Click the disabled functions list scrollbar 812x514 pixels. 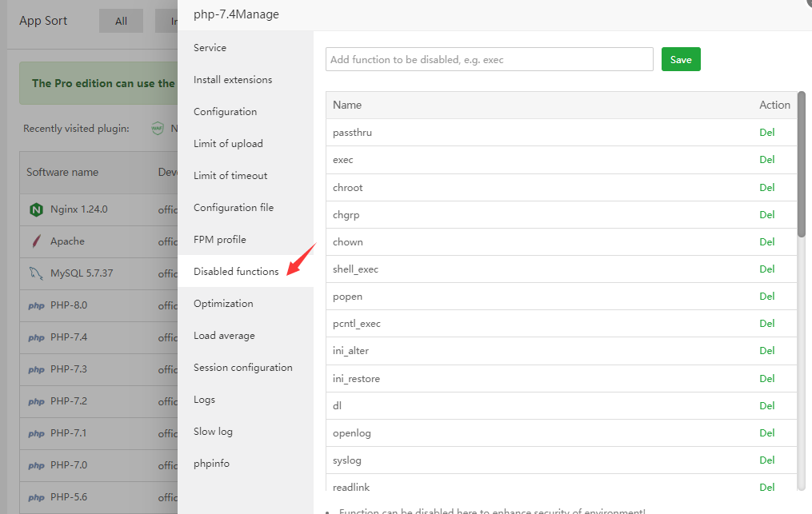click(802, 164)
